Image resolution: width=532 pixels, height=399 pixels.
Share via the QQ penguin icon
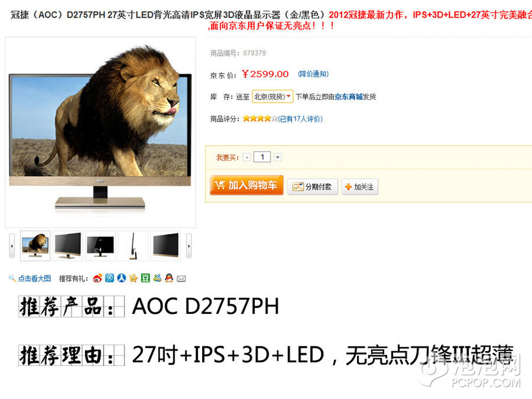169,278
